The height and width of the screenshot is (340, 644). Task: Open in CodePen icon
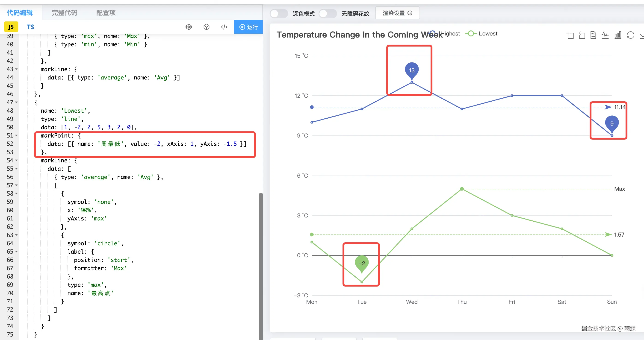(189, 27)
